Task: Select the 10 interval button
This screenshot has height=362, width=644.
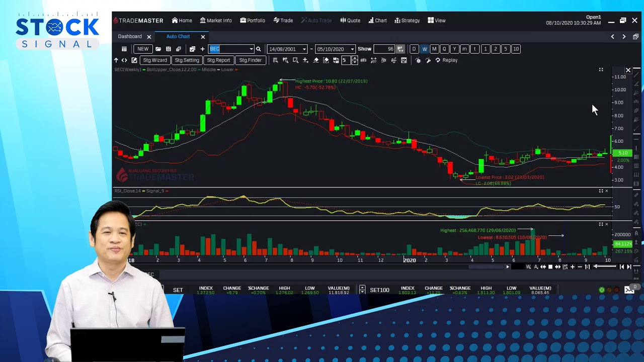Action: click(516, 49)
